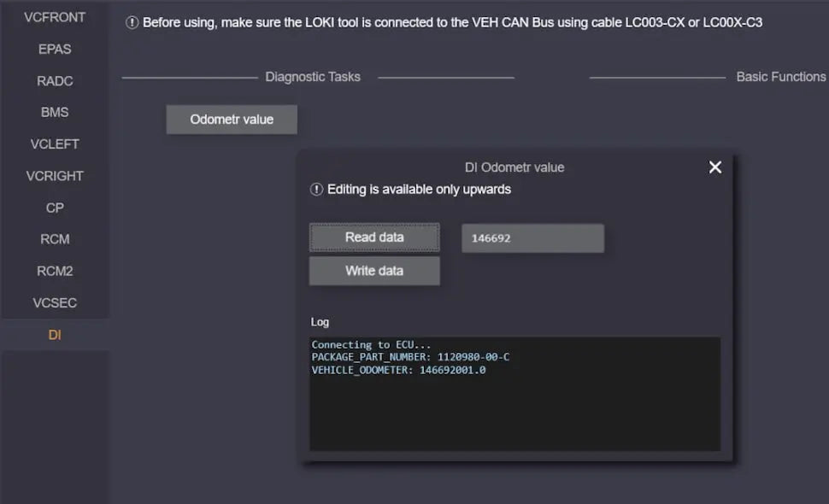829x504 pixels.
Task: Open the Odometr value task
Action: coord(232,120)
